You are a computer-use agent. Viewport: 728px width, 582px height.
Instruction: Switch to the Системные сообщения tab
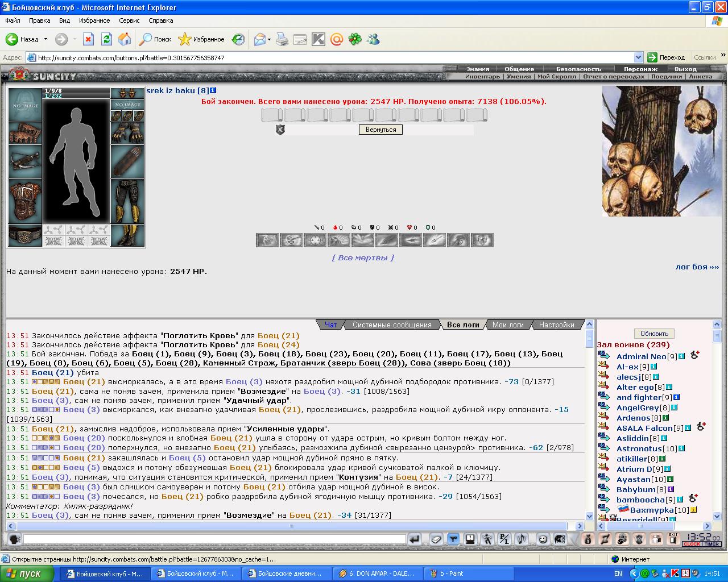392,325
